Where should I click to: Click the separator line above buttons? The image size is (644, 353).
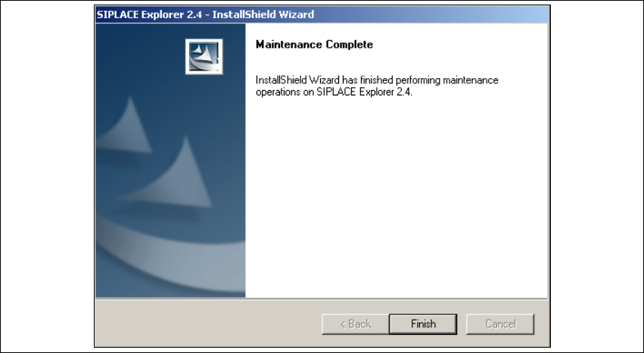click(x=322, y=298)
